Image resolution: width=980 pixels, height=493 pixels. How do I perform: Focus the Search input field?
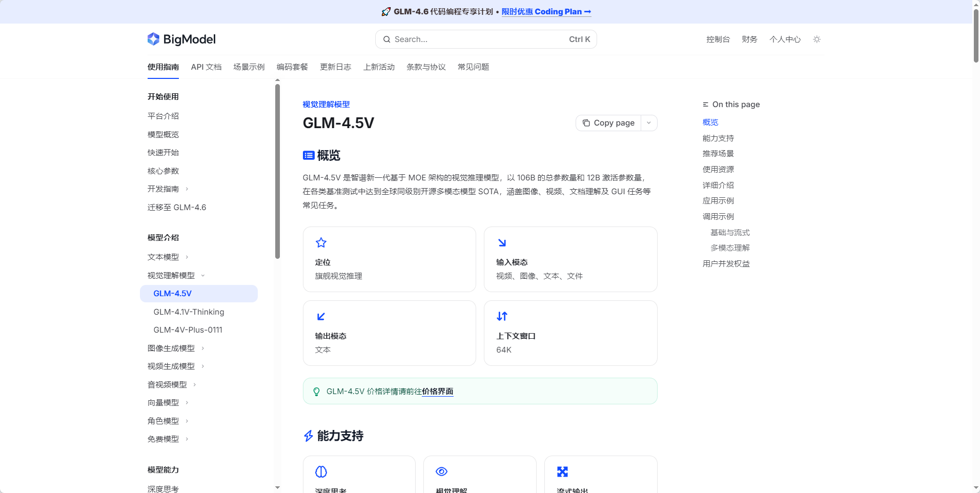(486, 39)
